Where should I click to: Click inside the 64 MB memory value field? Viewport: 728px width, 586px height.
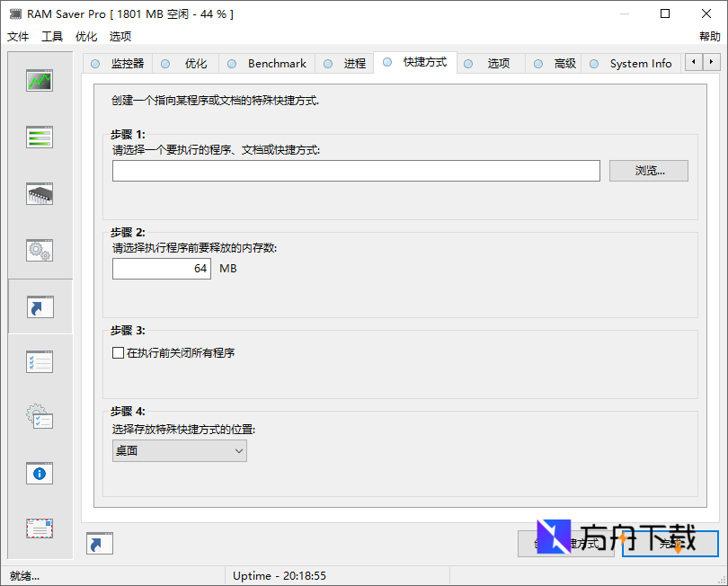tap(162, 268)
